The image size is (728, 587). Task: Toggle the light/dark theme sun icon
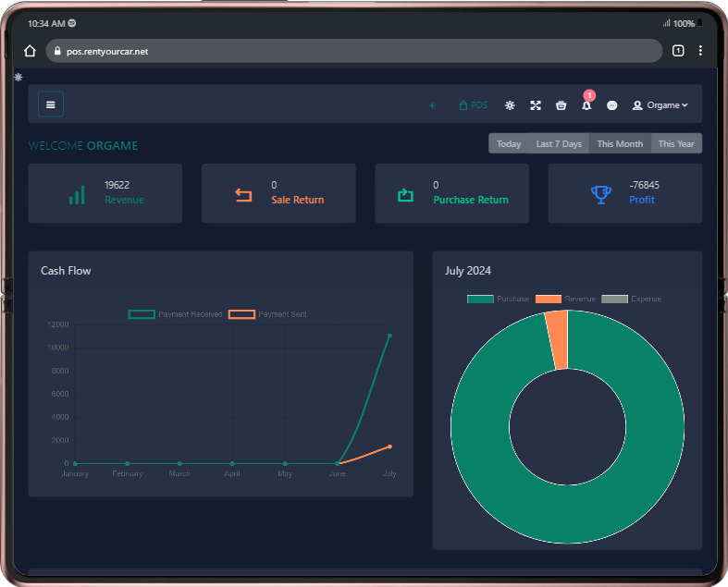[x=510, y=105]
